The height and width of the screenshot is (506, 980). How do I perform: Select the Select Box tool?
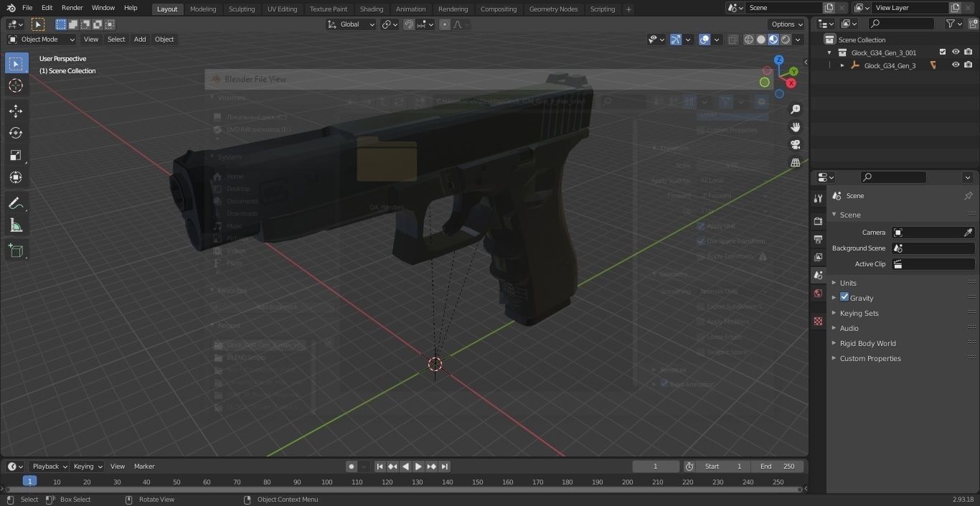pyautogui.click(x=16, y=63)
